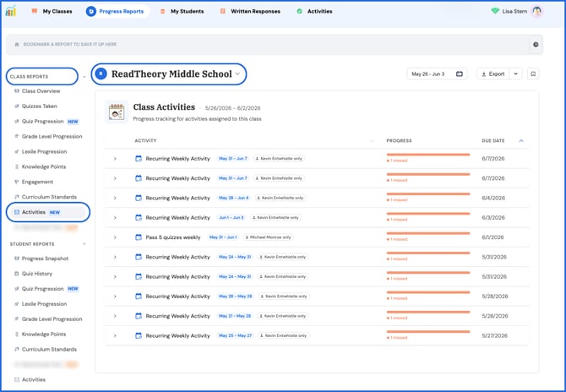Screen dimensions: 566x392
Task: Sort by the Progress column header
Action: [399, 141]
